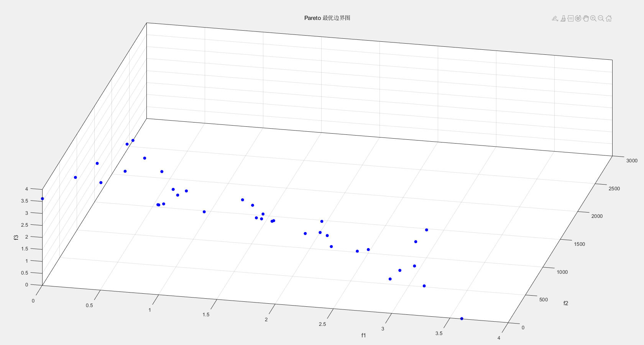Image resolution: width=644 pixels, height=345 pixels.
Task: Click the 1.5 tick on f1 axis
Action: click(x=206, y=314)
